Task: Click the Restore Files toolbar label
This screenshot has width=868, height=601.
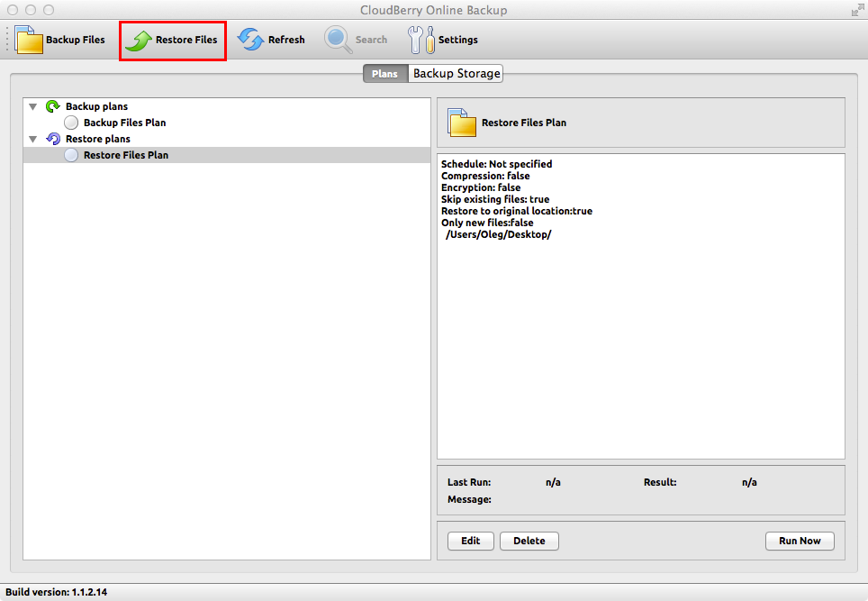Action: (x=186, y=40)
